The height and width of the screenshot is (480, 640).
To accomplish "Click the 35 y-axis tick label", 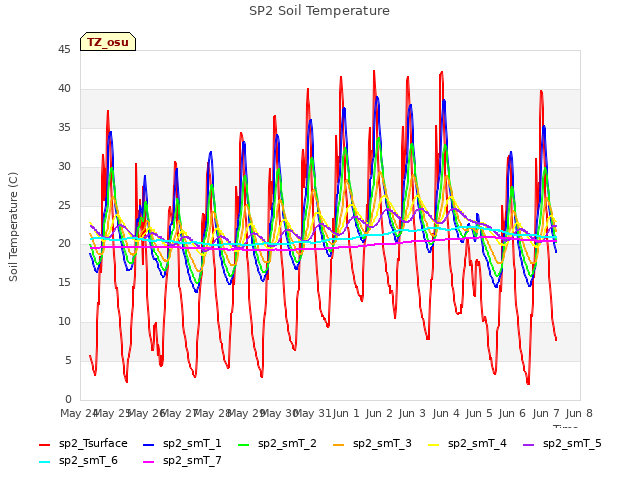I will click(64, 128).
